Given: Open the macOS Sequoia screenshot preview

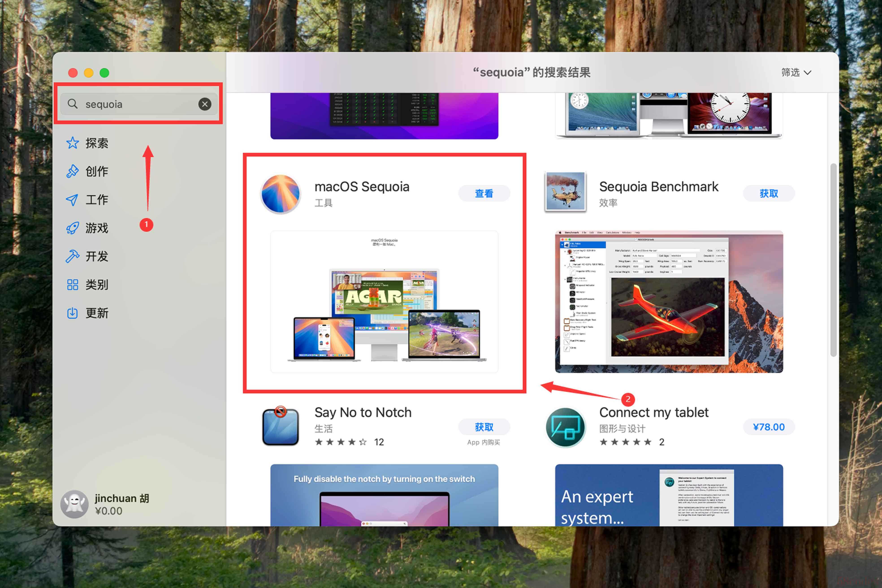Looking at the screenshot, I should pyautogui.click(x=384, y=301).
